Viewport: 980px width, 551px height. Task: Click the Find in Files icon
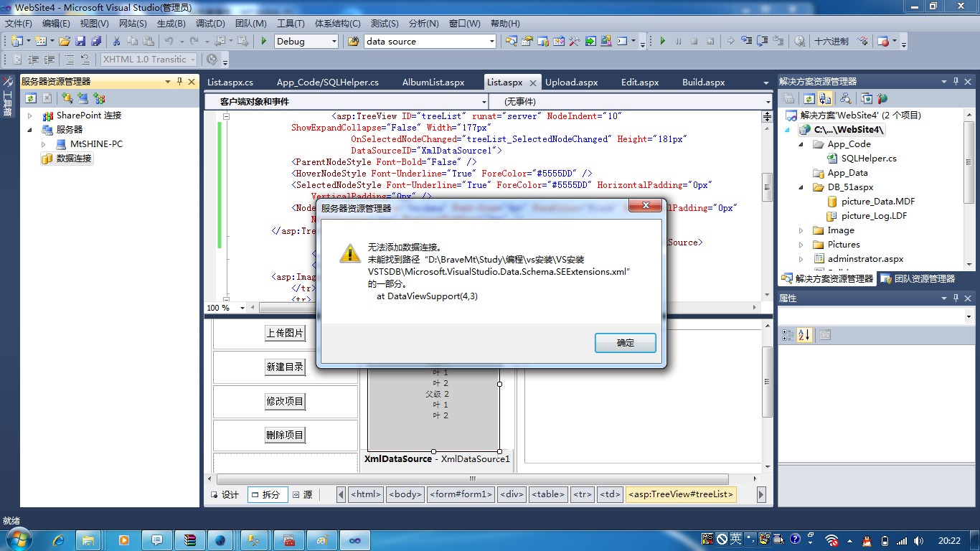pos(353,42)
